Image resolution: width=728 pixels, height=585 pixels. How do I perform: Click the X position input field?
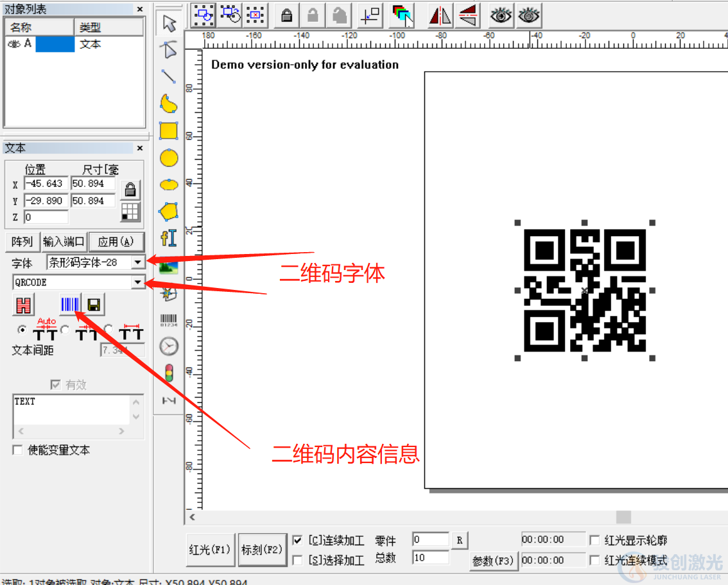[46, 183]
